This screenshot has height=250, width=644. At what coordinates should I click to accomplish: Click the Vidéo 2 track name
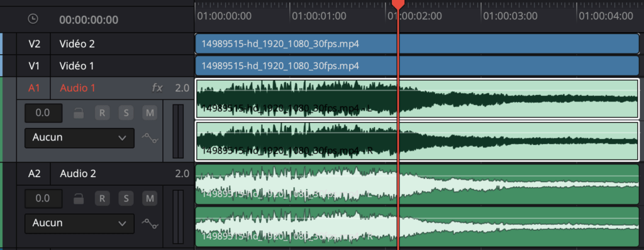(x=77, y=43)
